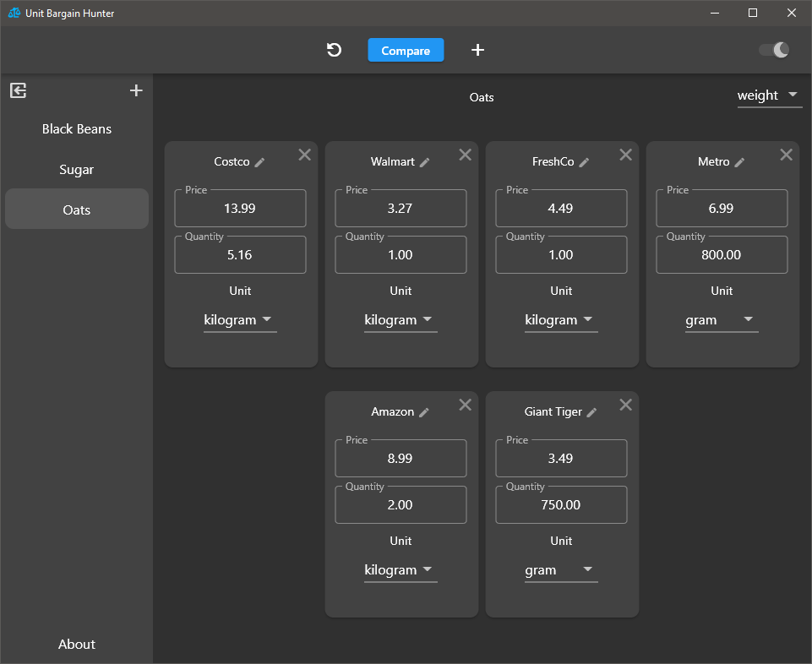Click the Costco store name label

point(232,161)
